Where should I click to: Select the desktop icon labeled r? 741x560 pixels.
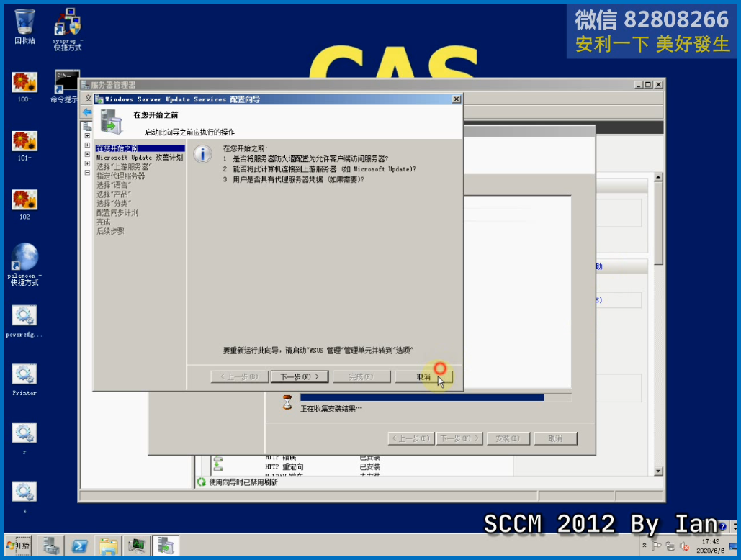pos(24,438)
